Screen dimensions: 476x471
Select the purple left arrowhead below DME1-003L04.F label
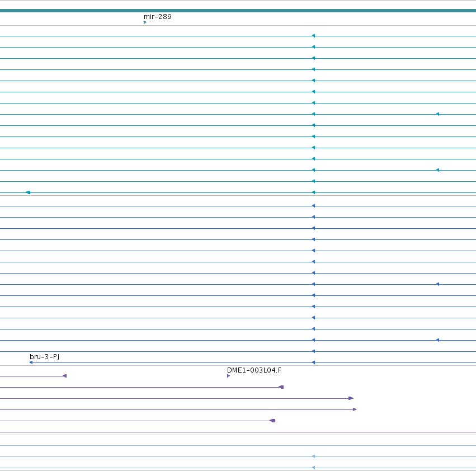point(281,387)
